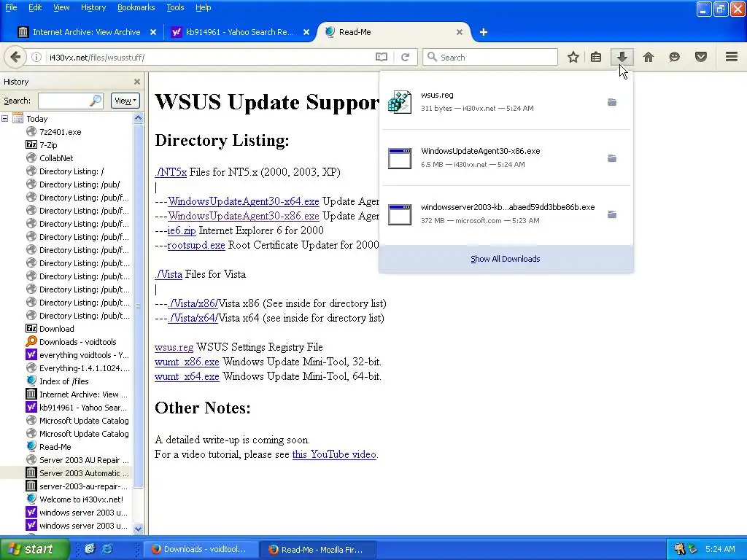Click the history search magnifier icon
Viewport: 747px width, 560px height.
(96, 101)
